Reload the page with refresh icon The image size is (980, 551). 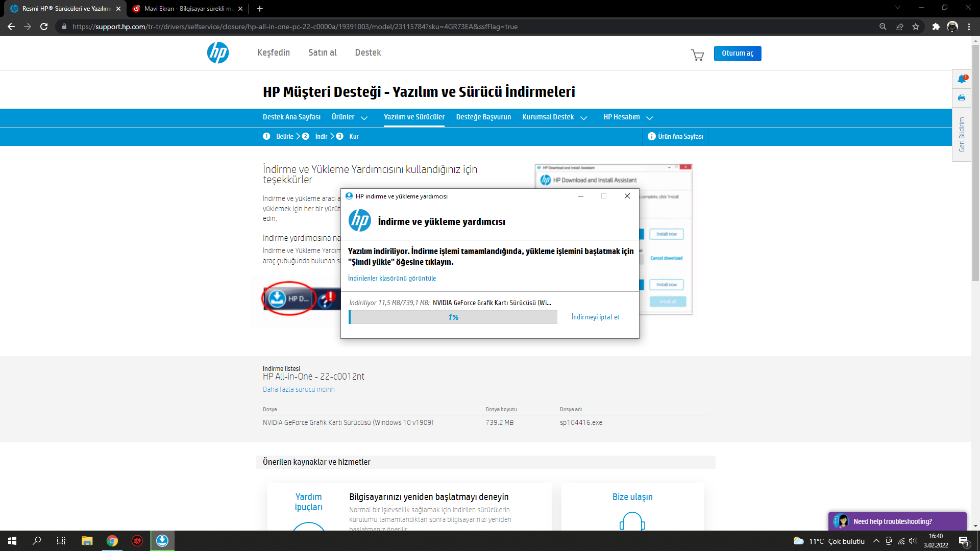44,27
